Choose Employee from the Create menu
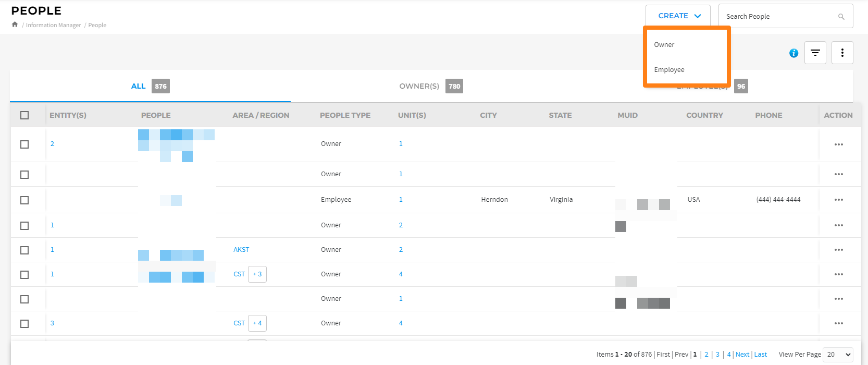The image size is (868, 365). [669, 70]
